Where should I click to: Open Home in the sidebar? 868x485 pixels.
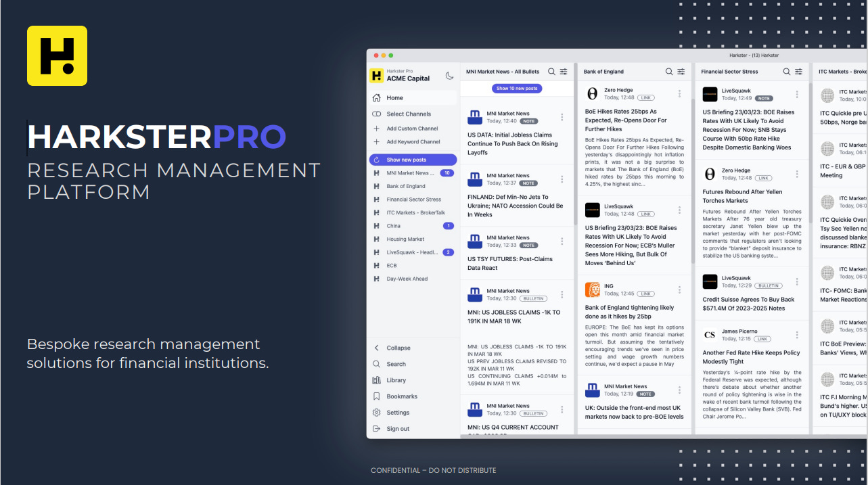click(x=413, y=98)
